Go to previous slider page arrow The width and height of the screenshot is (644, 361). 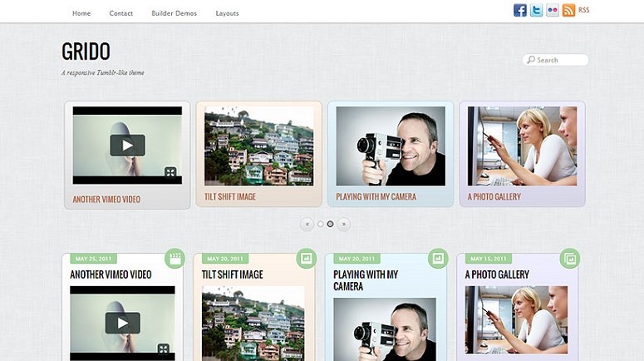coord(307,224)
